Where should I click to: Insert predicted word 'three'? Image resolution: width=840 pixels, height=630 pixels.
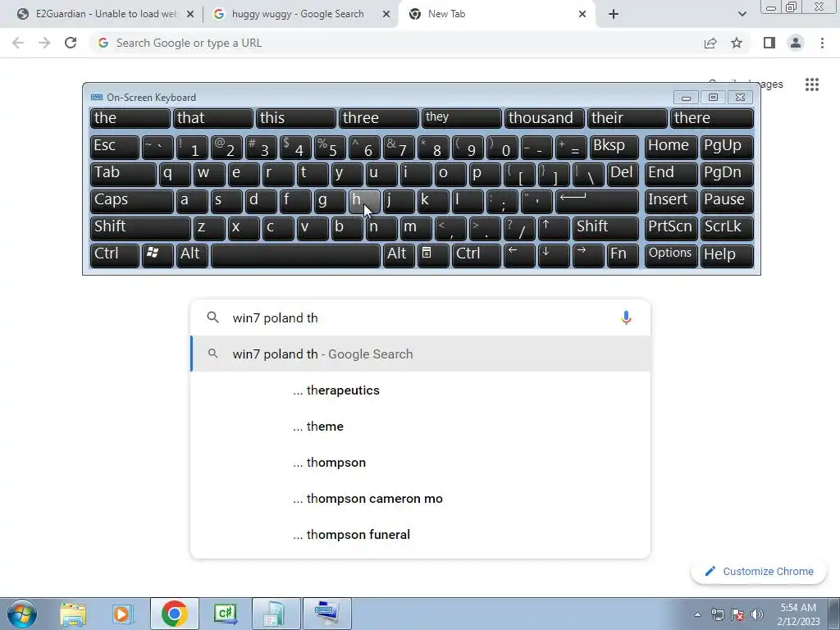(379, 118)
